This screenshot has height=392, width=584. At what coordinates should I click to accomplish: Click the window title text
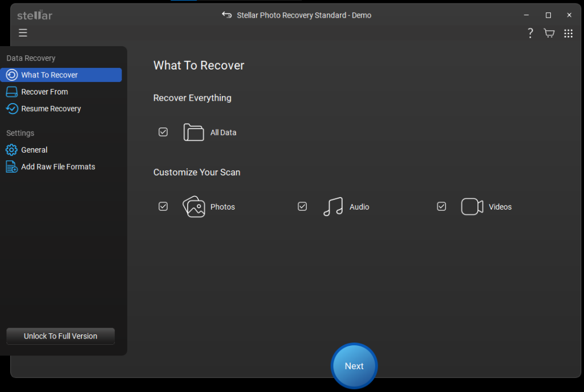tap(304, 15)
